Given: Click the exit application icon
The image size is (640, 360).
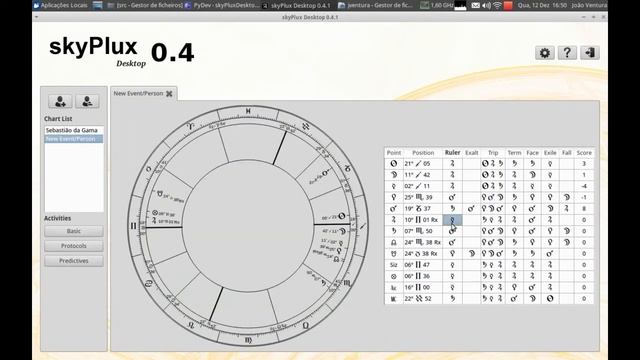Looking at the screenshot, I should pos(590,53).
